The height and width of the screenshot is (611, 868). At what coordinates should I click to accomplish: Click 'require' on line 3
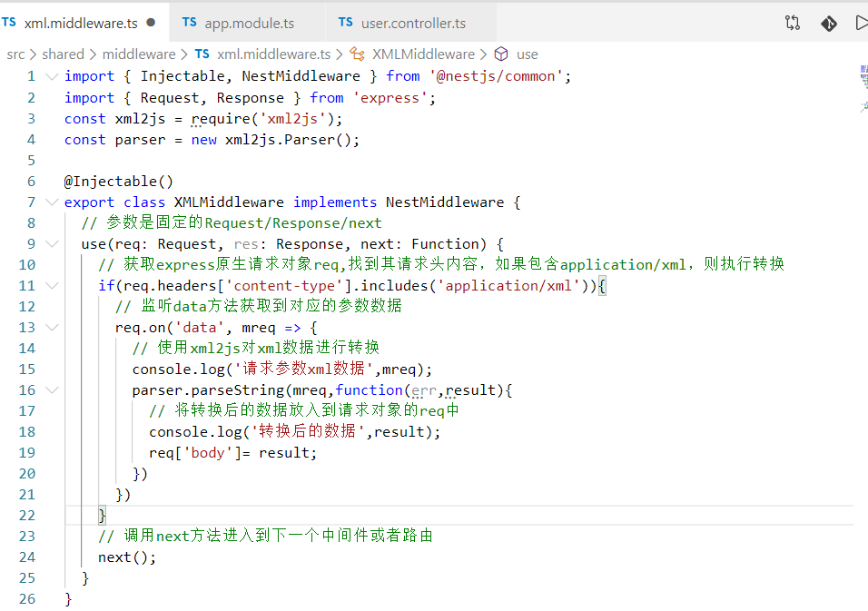point(221,119)
